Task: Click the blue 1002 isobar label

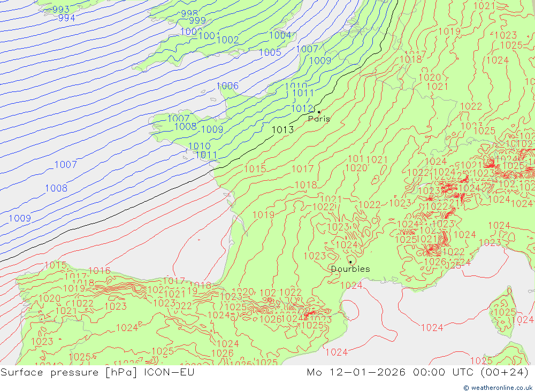Action: [x=227, y=40]
